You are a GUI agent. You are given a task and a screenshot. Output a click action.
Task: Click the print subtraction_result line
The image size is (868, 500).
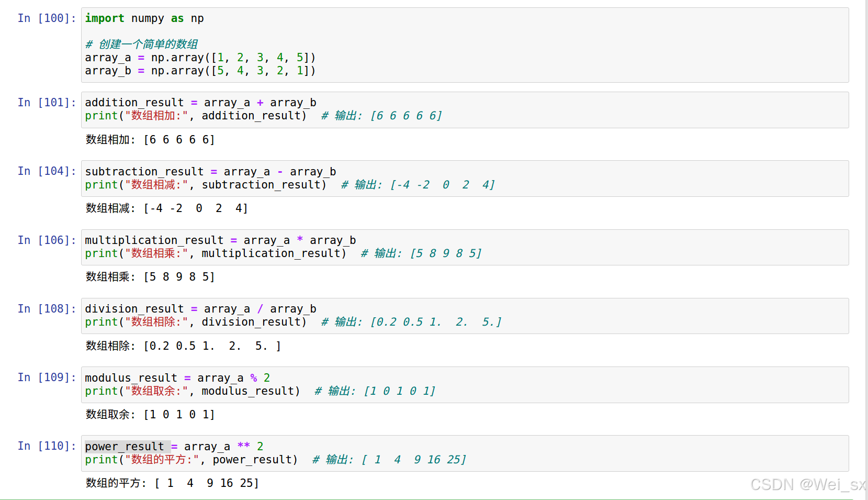click(290, 185)
